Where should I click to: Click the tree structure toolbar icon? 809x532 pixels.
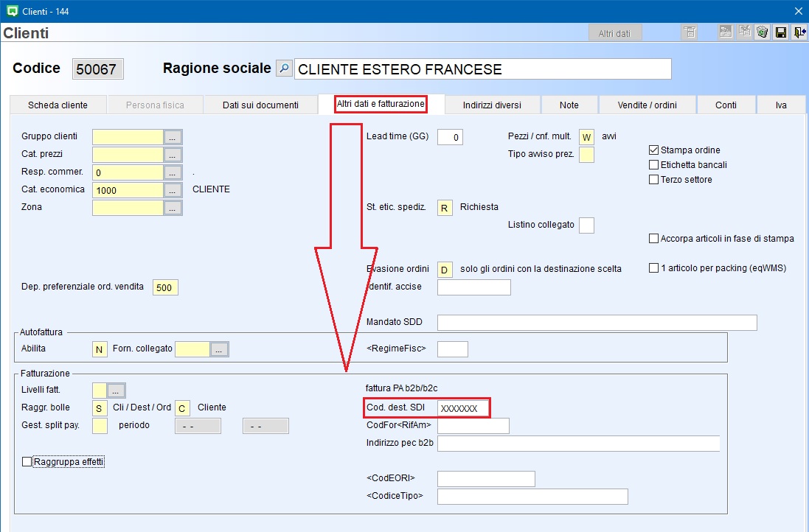pyautogui.click(x=690, y=32)
